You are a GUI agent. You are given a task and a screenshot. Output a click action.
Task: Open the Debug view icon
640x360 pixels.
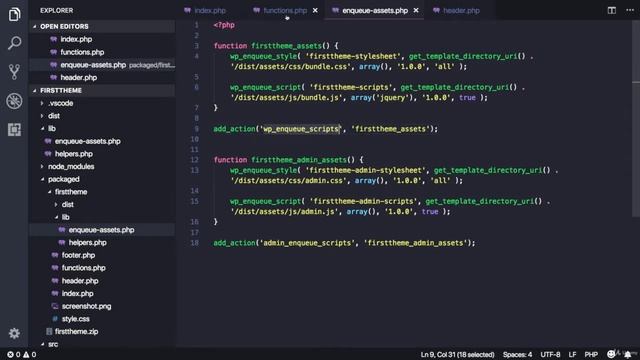pyautogui.click(x=14, y=101)
